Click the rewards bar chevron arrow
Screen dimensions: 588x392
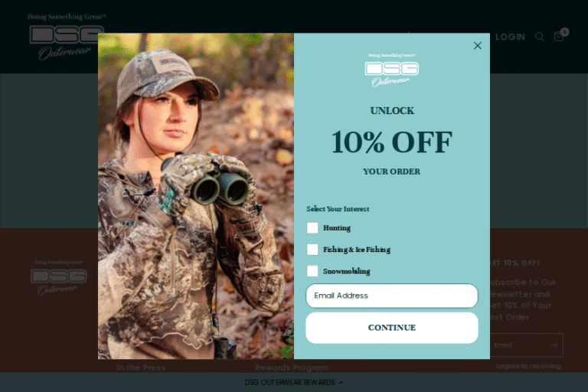[341, 382]
